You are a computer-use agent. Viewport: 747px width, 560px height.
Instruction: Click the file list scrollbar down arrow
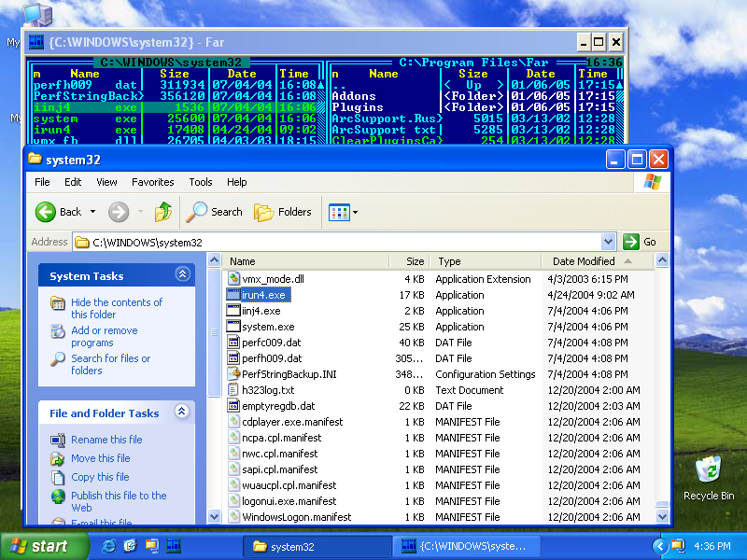click(x=662, y=516)
